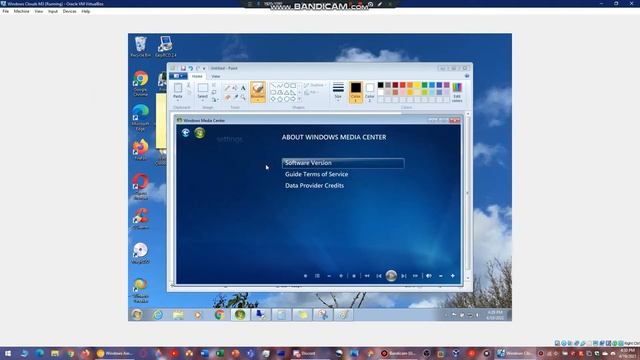640x360 pixels.
Task: Open the VirtualBox Devices menu
Action: 69,11
